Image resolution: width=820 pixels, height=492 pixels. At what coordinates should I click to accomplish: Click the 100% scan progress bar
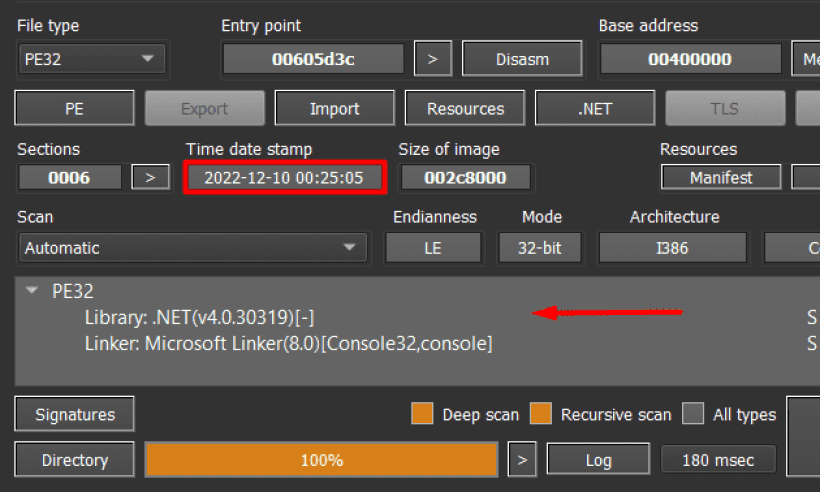(x=321, y=460)
